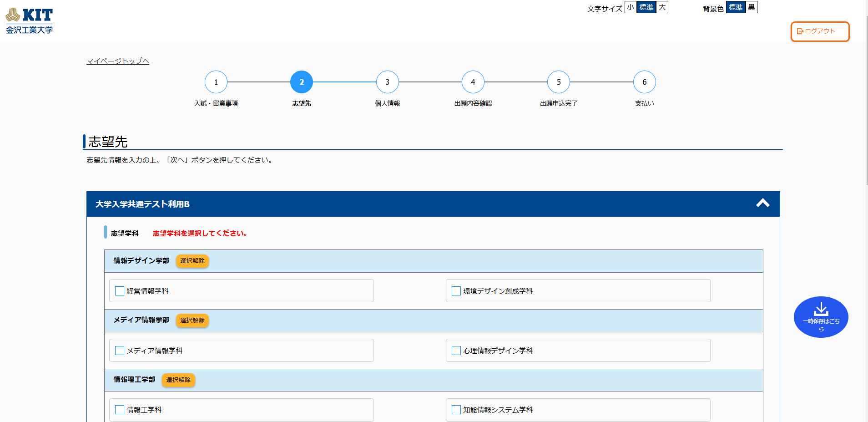868x422 pixels.
Task: Click step 2 志望先 circle
Action: 302,82
